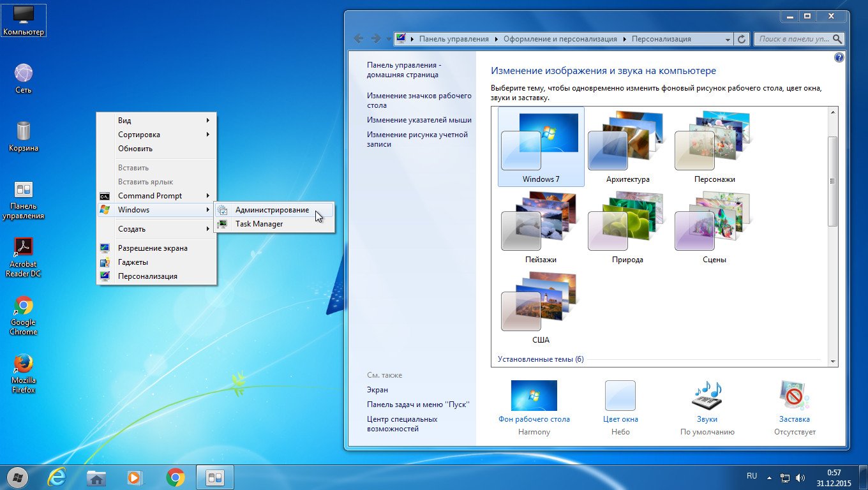The height and width of the screenshot is (490, 868).
Task: Open the Компьютер desktop icon
Action: point(23,20)
